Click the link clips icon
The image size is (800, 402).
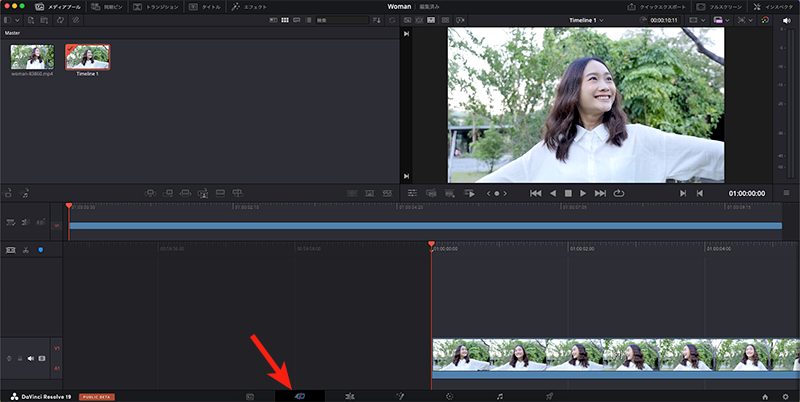point(75,20)
